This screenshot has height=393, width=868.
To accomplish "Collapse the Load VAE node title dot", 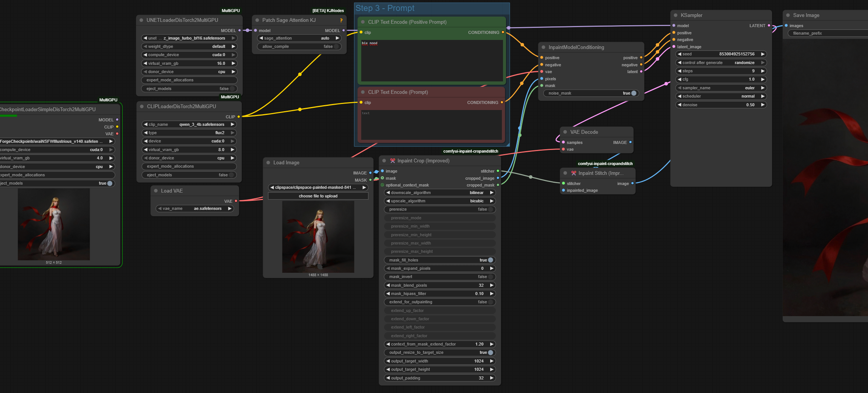I will coord(156,191).
